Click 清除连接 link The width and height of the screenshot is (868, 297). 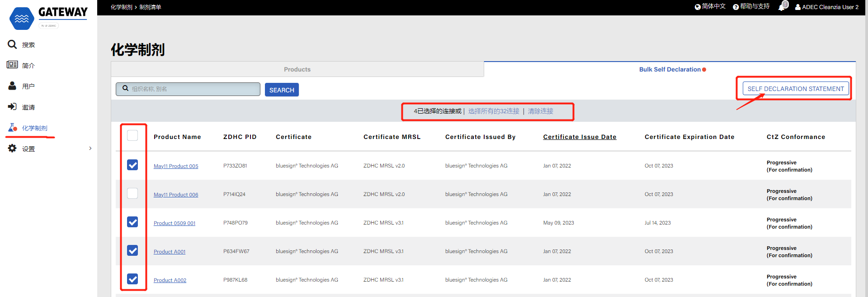point(541,111)
